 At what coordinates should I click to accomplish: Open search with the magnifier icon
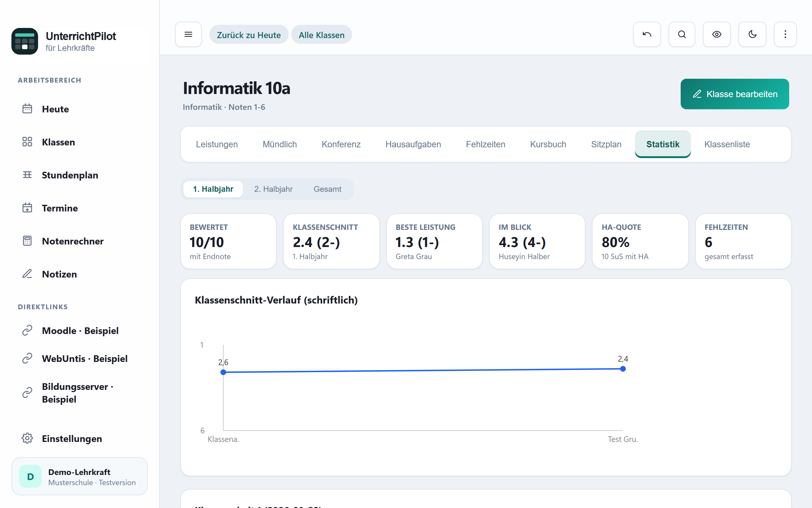click(x=681, y=34)
